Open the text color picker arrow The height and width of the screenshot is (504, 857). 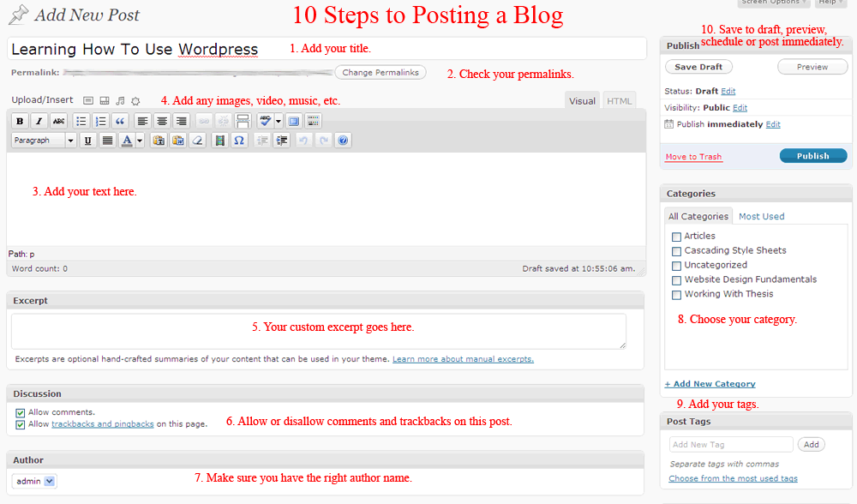coord(140,141)
